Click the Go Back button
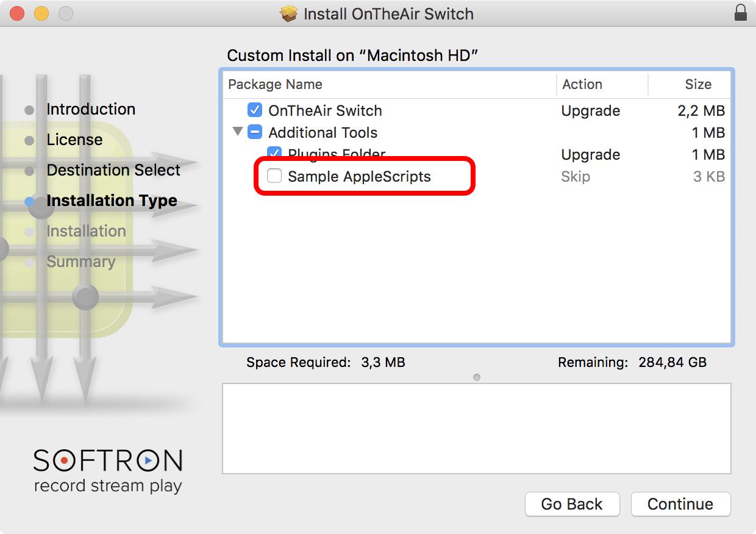 click(572, 504)
